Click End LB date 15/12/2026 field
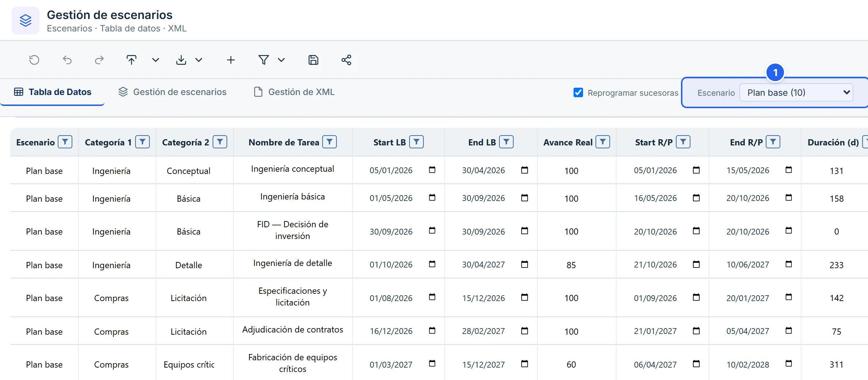 483,298
